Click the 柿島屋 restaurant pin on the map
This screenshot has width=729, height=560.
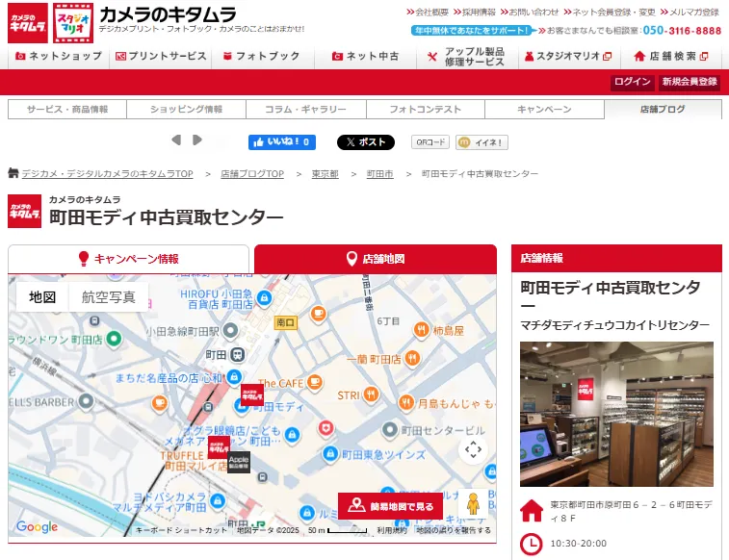(421, 330)
